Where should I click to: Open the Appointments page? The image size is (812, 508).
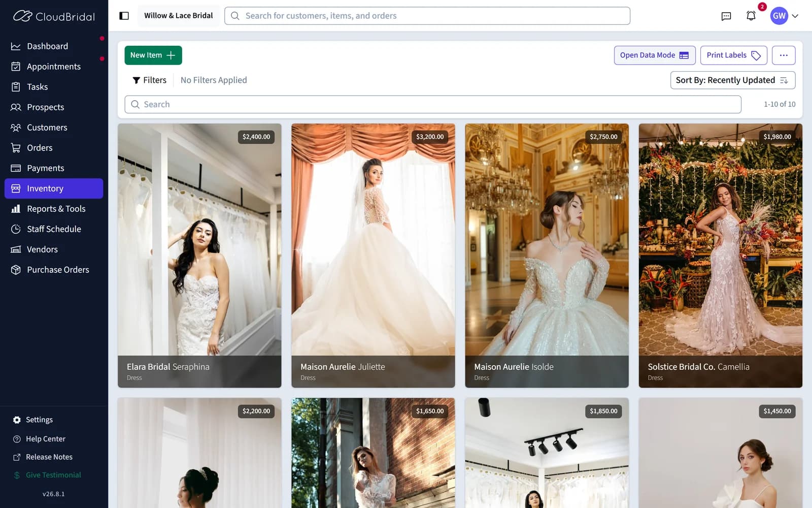click(x=54, y=67)
